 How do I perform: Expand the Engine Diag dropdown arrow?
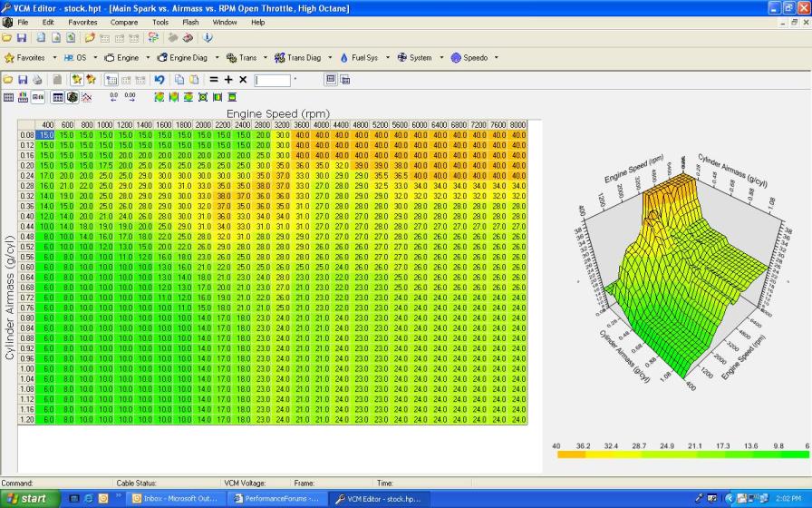pos(217,57)
